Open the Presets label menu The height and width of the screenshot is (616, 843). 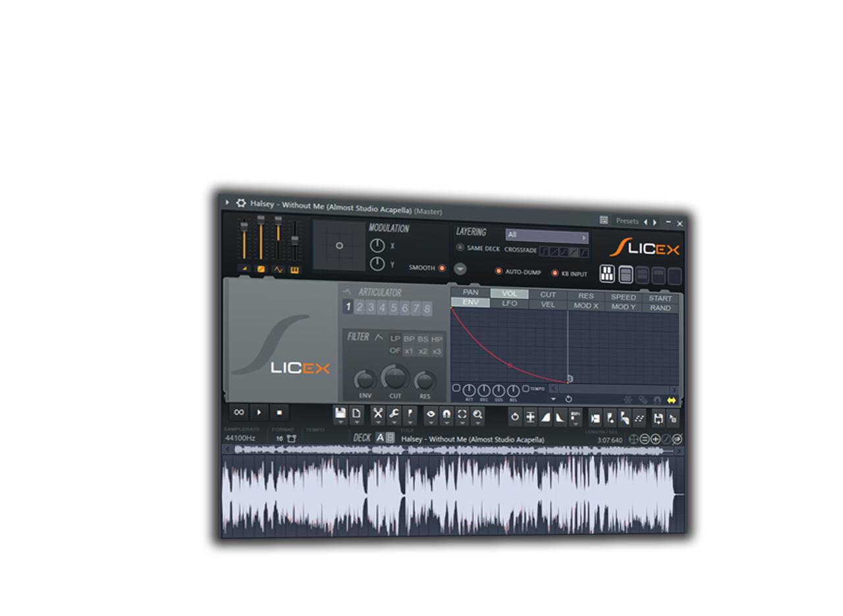(627, 221)
